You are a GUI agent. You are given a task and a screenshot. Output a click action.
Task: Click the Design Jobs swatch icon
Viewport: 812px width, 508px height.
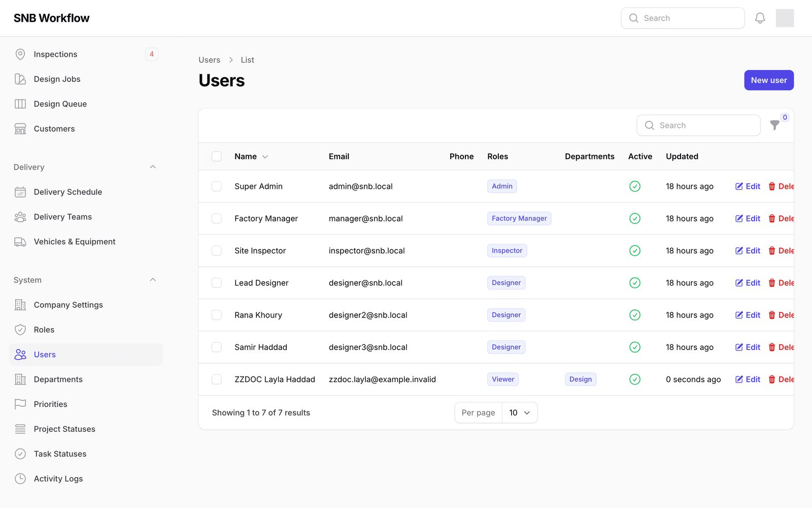coord(20,79)
